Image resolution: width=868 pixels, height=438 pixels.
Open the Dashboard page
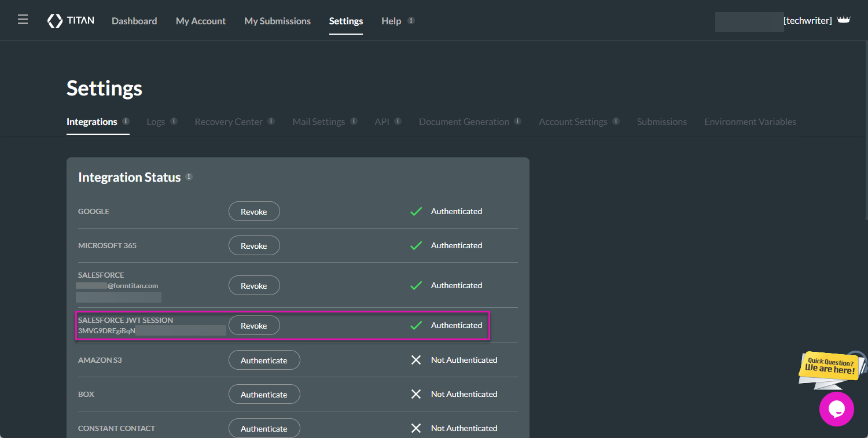tap(134, 21)
